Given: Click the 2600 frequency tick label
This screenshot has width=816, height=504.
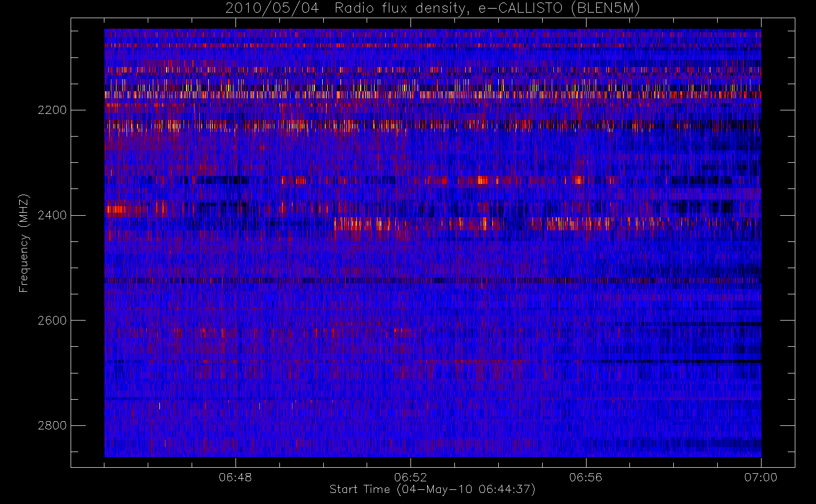Looking at the screenshot, I should (52, 321).
